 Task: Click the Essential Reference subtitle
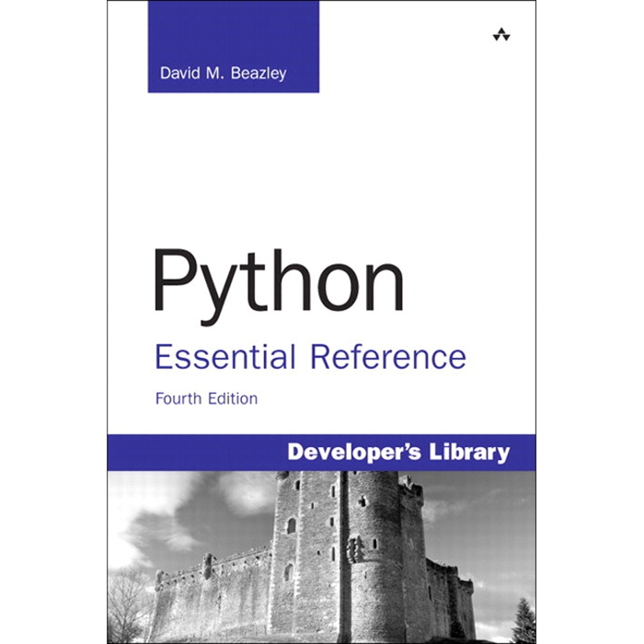coord(310,357)
